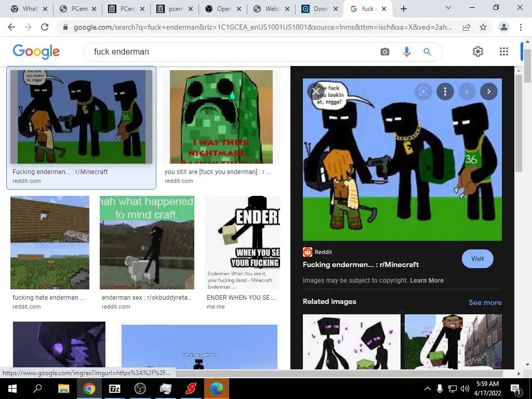Click the browser Back arrow
The image size is (532, 399).
(11, 27)
